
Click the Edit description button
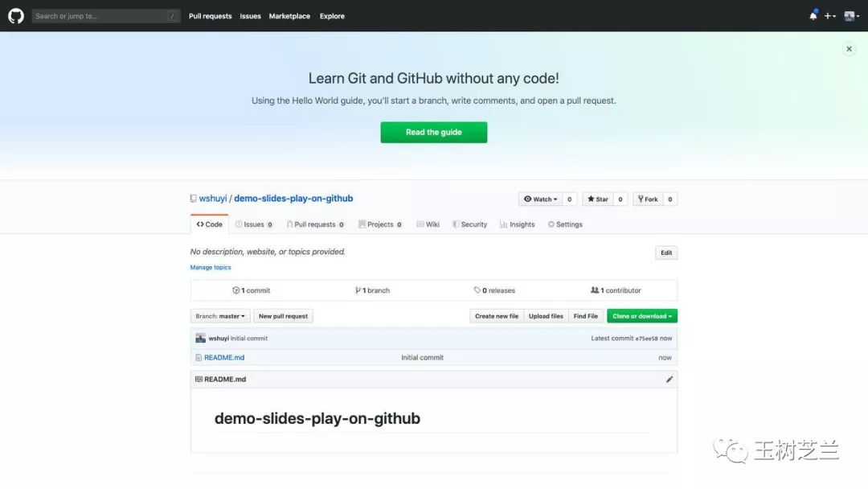pos(666,253)
